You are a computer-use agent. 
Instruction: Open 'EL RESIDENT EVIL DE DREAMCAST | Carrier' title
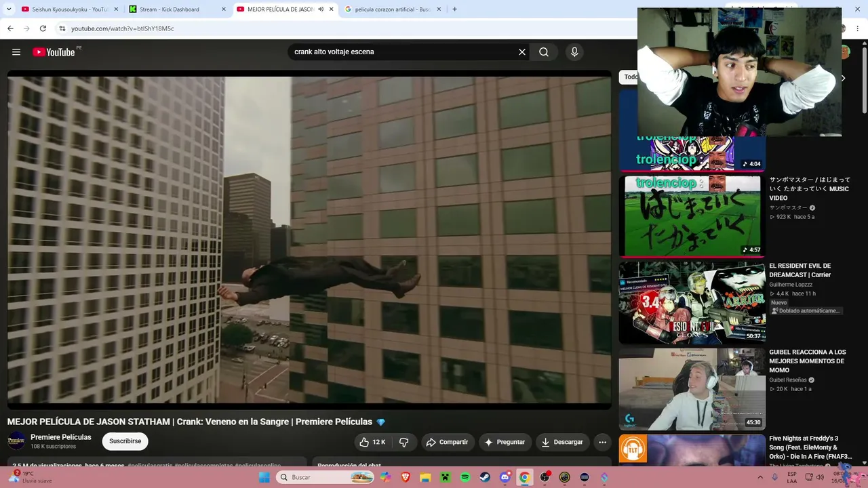pos(800,270)
